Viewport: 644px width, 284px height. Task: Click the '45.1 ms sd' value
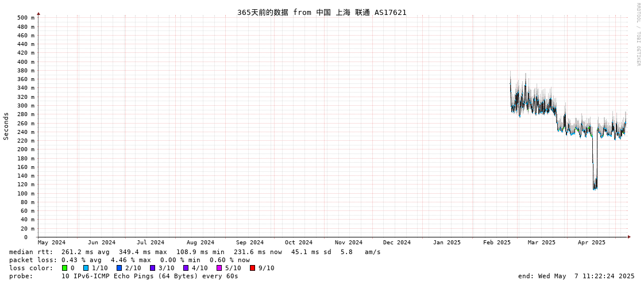(x=311, y=252)
